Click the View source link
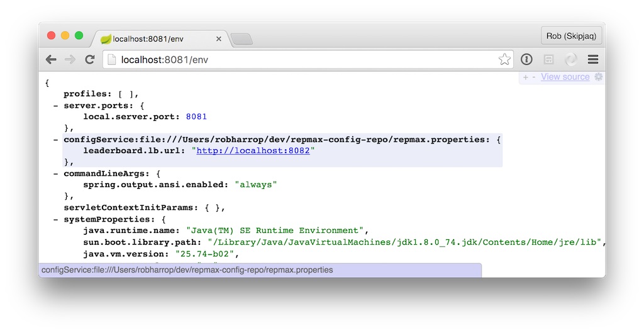This screenshot has width=644, height=333. click(x=565, y=77)
